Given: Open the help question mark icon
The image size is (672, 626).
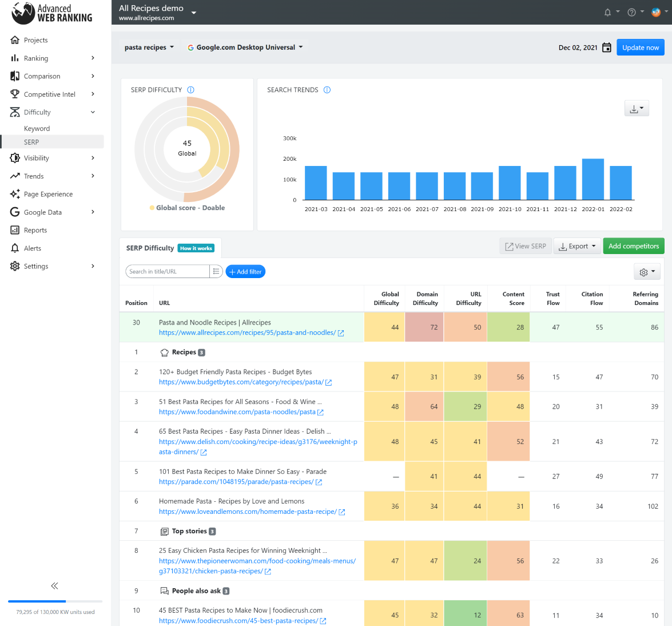Looking at the screenshot, I should 631,13.
